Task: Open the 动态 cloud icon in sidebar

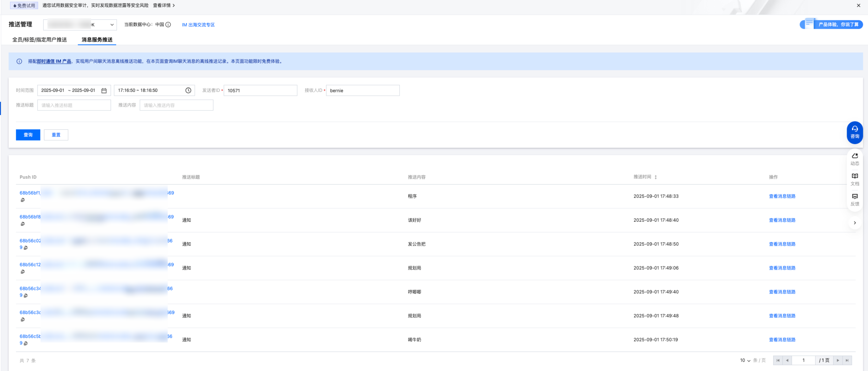Action: pos(855,159)
